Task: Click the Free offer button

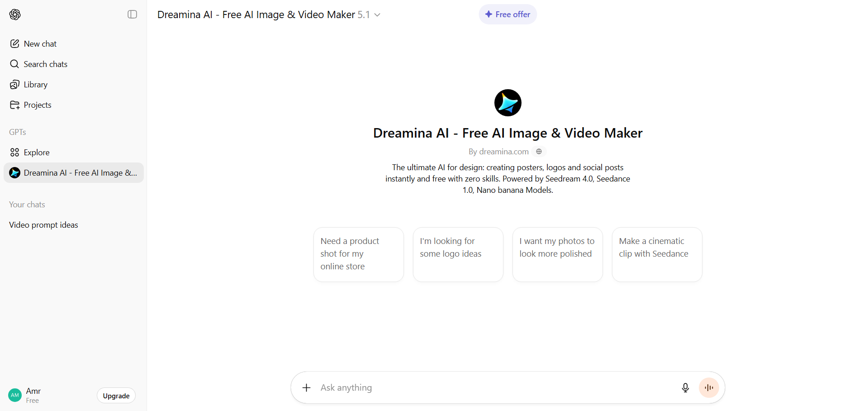Action: tap(508, 14)
